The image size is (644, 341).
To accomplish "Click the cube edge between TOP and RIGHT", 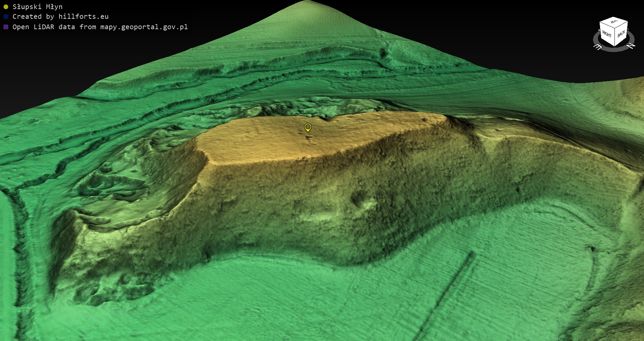I will [607, 25].
